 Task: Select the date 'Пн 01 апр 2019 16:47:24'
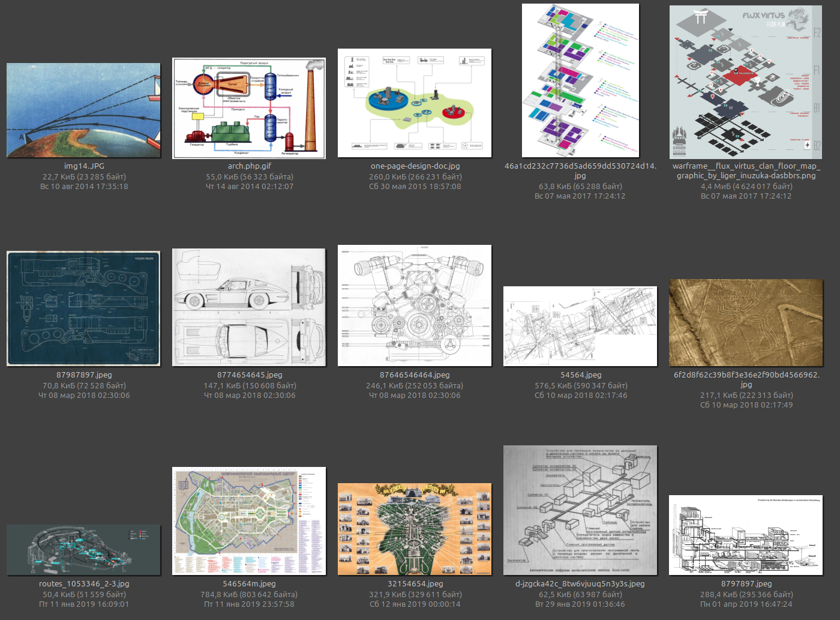[746, 604]
